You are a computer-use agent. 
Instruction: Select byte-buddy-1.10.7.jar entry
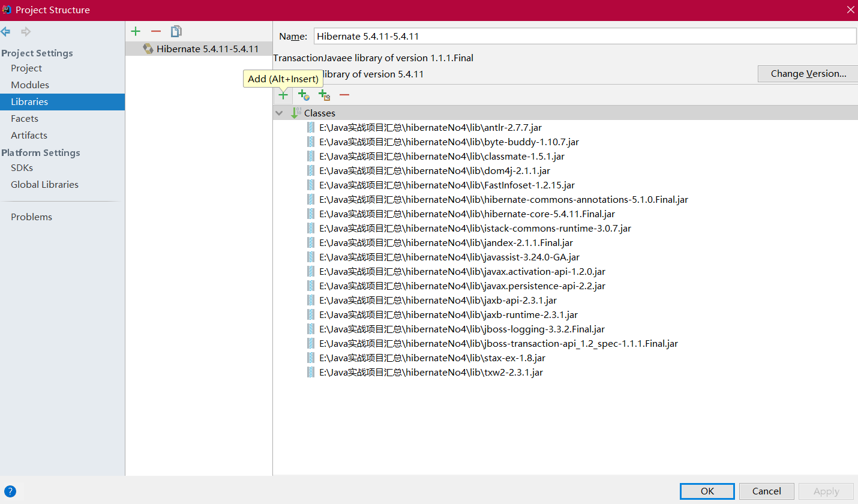point(449,142)
